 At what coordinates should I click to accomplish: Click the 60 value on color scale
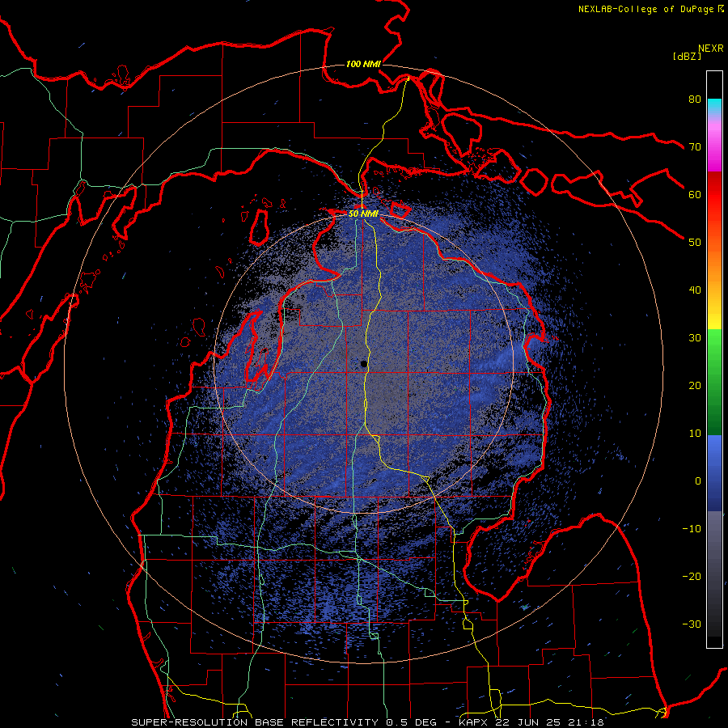pyautogui.click(x=695, y=194)
